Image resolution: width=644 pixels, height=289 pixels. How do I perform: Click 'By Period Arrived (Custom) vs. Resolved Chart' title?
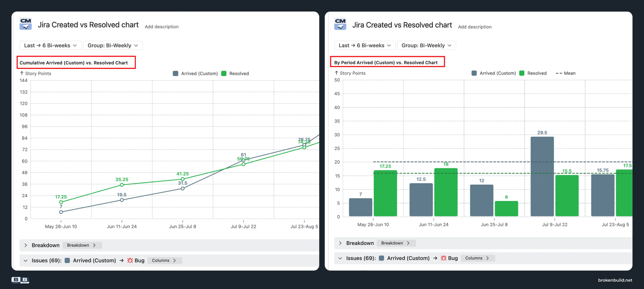(x=386, y=62)
